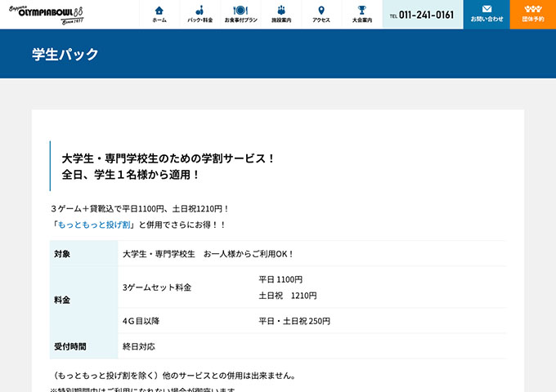Select the 大会案内 menu label
Viewport: 556px width, 392px height.
coord(362,20)
